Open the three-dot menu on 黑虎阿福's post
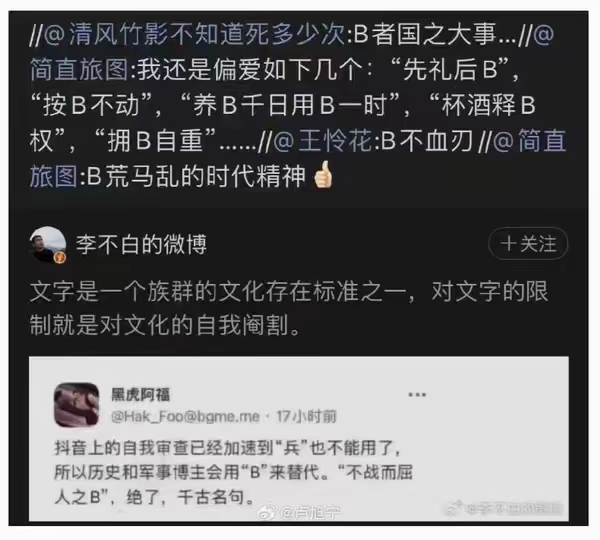Viewport: 600px width, 540px height. coord(417,395)
